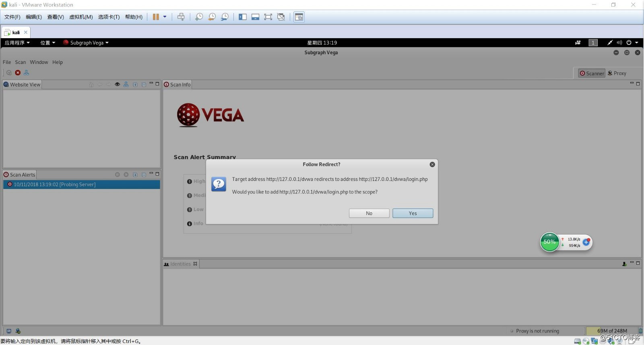This screenshot has width=644, height=345.
Task: Click Yes in the Follow Redirect dialog
Action: [x=413, y=213]
